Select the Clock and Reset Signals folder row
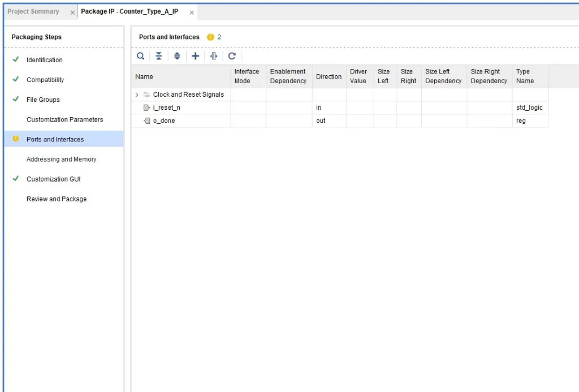The width and height of the screenshot is (579, 392). [340, 94]
